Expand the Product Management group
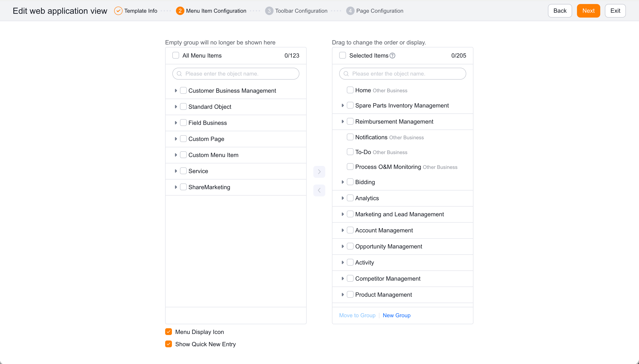 coord(343,295)
